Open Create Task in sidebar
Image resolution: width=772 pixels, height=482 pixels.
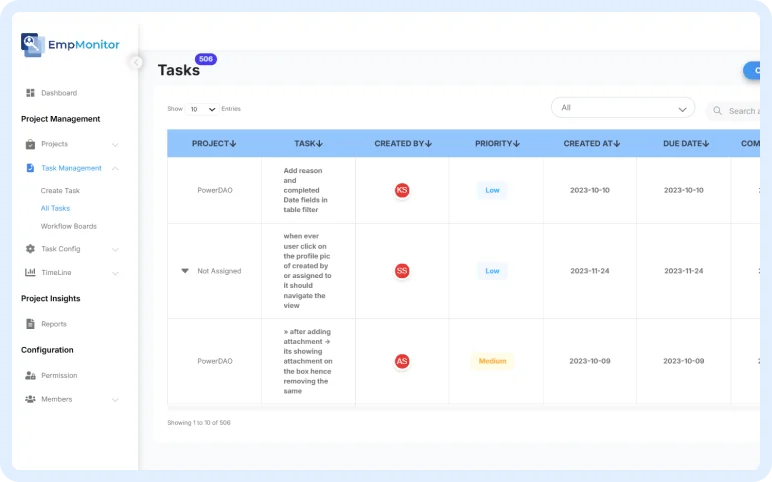pos(60,190)
